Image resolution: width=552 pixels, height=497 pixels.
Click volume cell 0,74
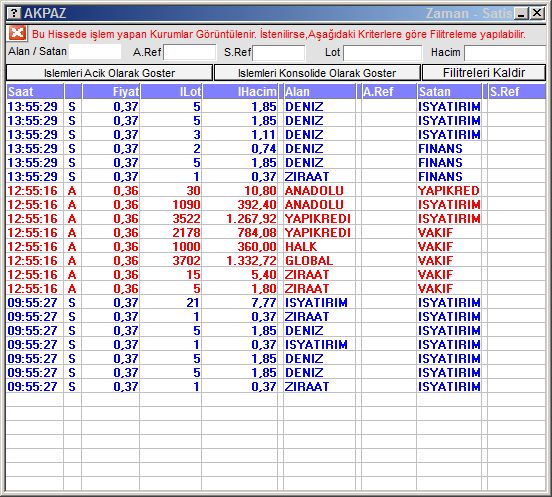(x=264, y=149)
